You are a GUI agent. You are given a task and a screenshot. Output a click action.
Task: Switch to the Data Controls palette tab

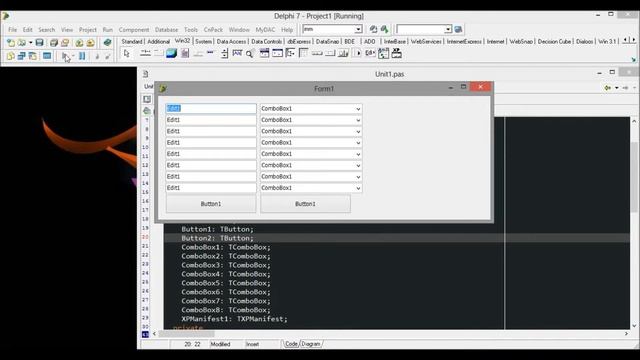click(x=266, y=42)
